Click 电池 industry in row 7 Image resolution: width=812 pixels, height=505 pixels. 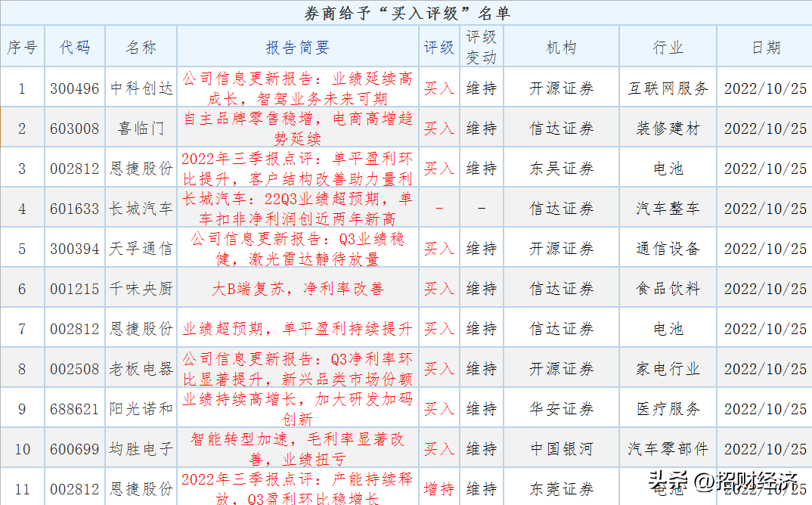pos(668,328)
